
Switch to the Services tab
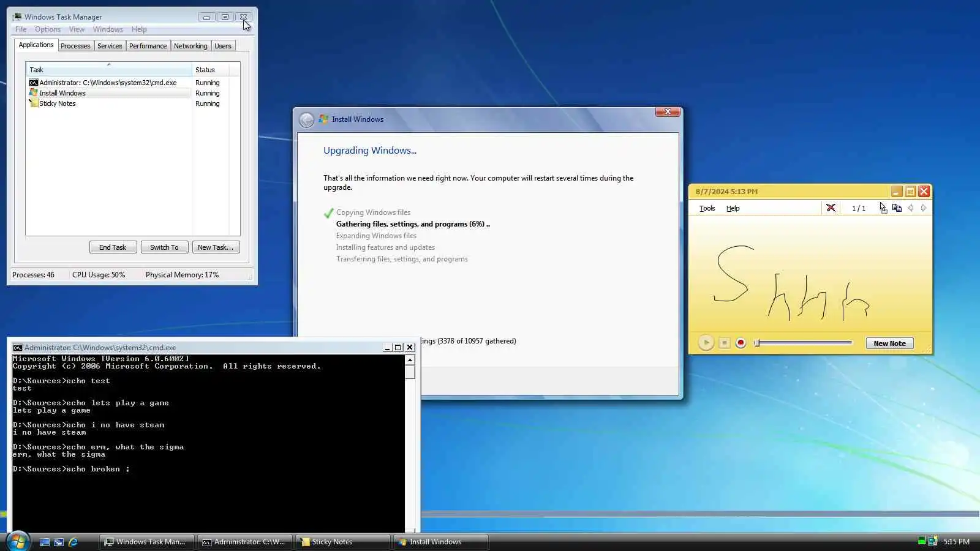tap(110, 46)
